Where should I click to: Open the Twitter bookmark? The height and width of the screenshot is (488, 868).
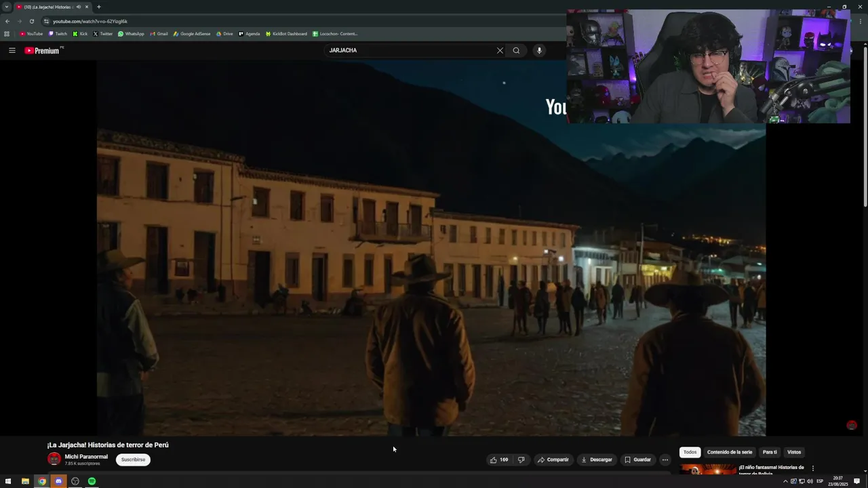pyautogui.click(x=103, y=34)
